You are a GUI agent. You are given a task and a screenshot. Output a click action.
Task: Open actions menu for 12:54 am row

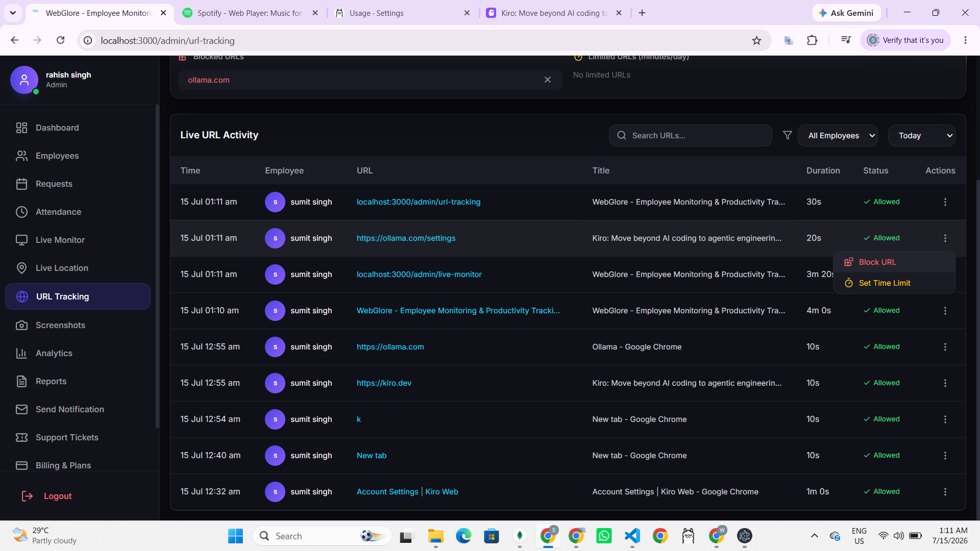tap(945, 419)
